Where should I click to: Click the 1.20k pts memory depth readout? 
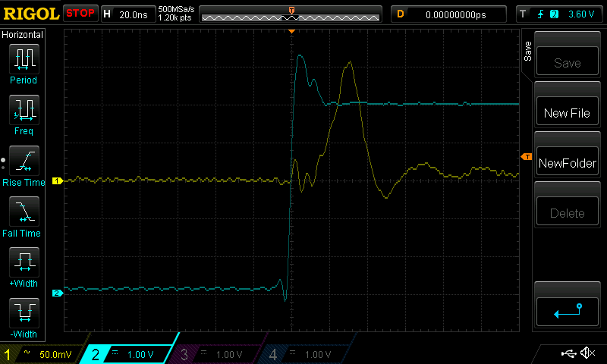point(175,17)
